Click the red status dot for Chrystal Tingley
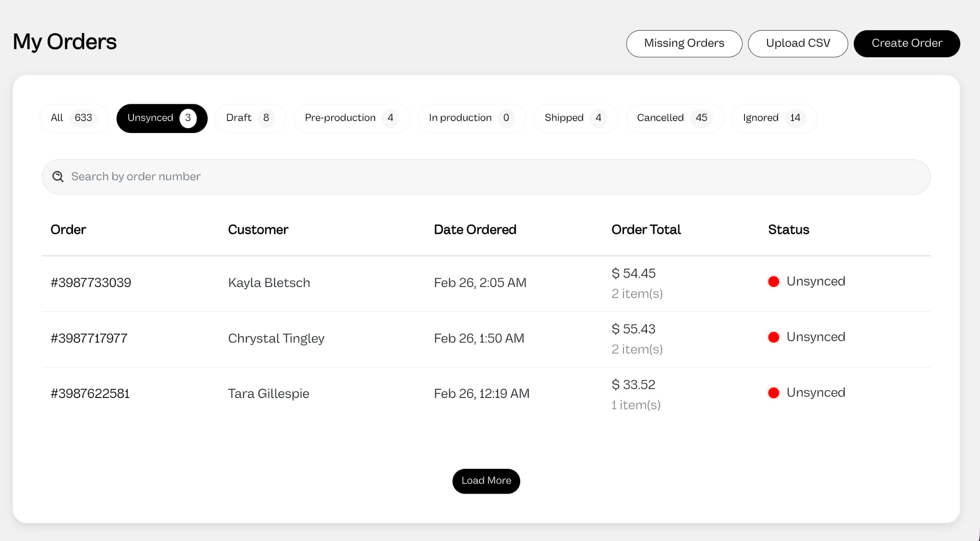Viewport: 980px width, 541px height. pyautogui.click(x=774, y=337)
